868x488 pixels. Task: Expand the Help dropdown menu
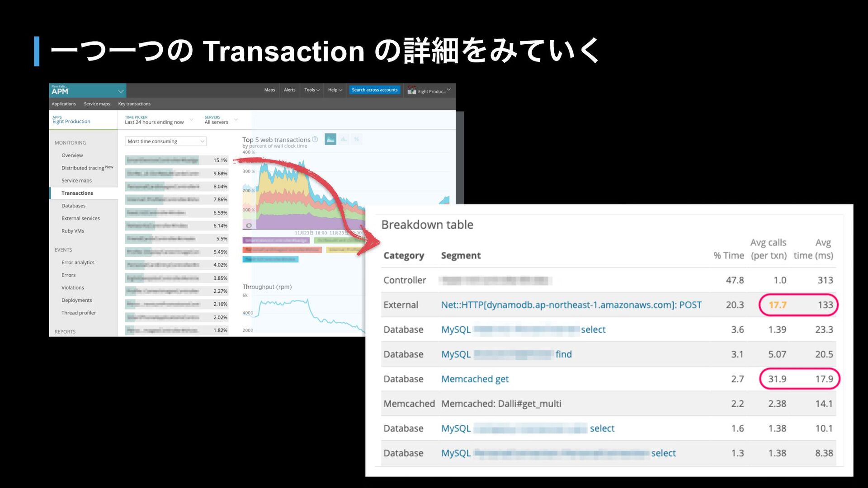pos(335,90)
